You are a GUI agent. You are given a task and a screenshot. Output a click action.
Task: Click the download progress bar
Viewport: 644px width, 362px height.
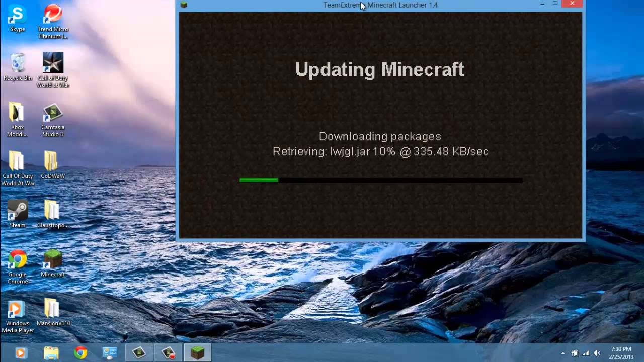381,180
